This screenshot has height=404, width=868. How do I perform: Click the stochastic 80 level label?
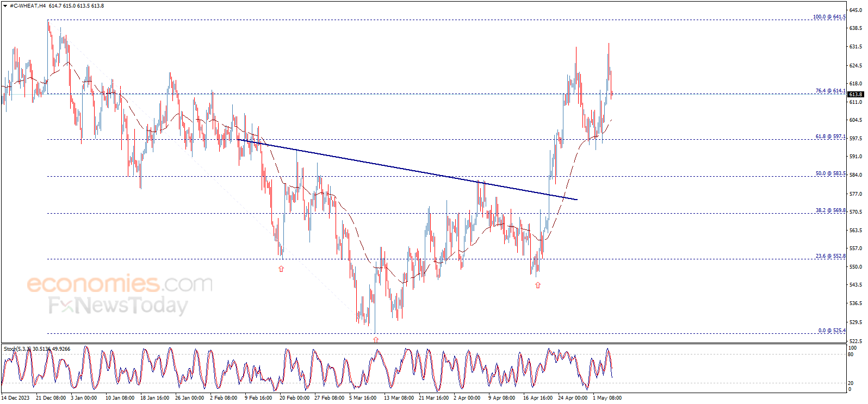pyautogui.click(x=851, y=355)
